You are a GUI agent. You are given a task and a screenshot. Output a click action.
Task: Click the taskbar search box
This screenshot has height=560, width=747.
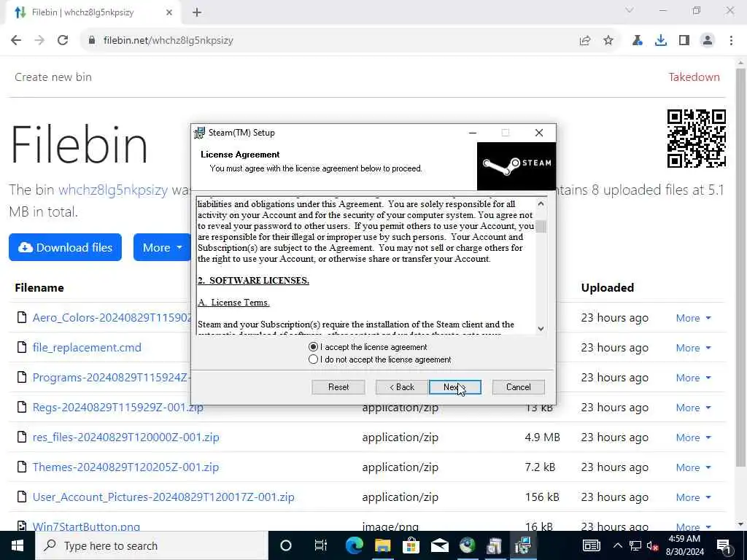click(x=152, y=545)
